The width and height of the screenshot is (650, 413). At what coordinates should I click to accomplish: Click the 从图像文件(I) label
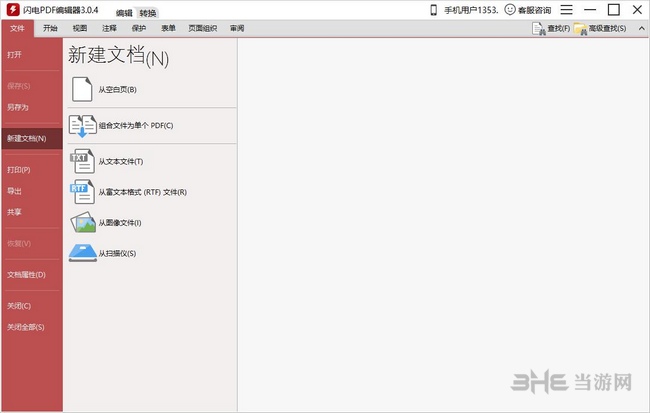pyautogui.click(x=120, y=223)
